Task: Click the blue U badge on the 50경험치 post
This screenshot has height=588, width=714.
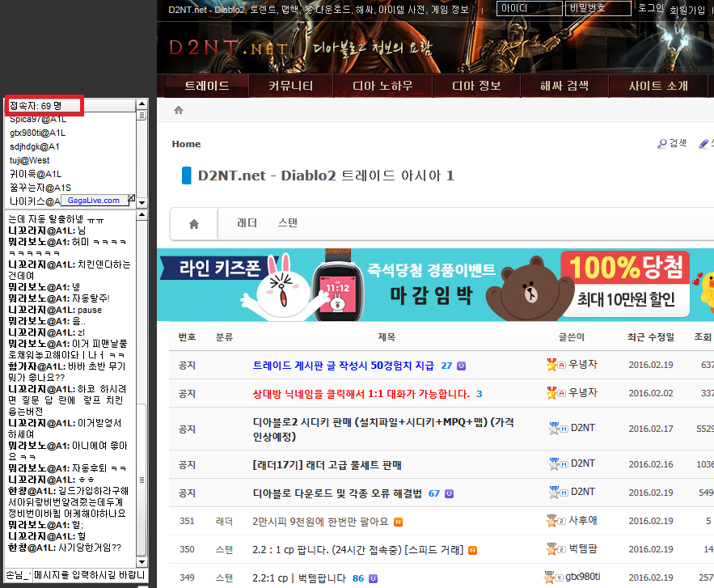Action: [x=461, y=366]
